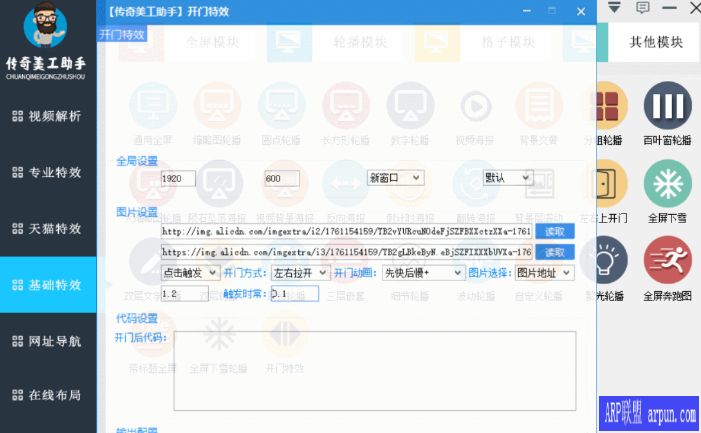Click the second image URL field (https://img.alicdn)

point(346,252)
